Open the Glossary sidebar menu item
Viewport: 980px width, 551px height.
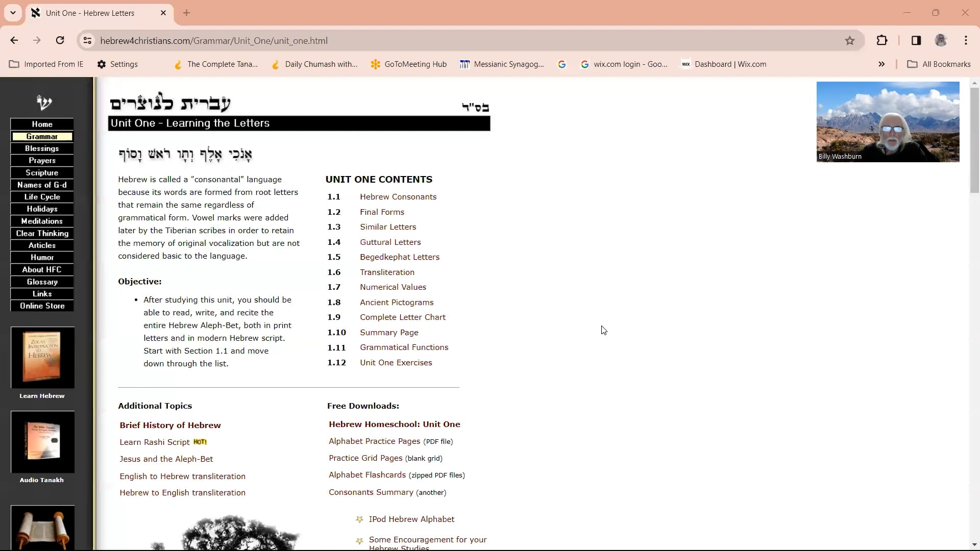click(x=42, y=282)
